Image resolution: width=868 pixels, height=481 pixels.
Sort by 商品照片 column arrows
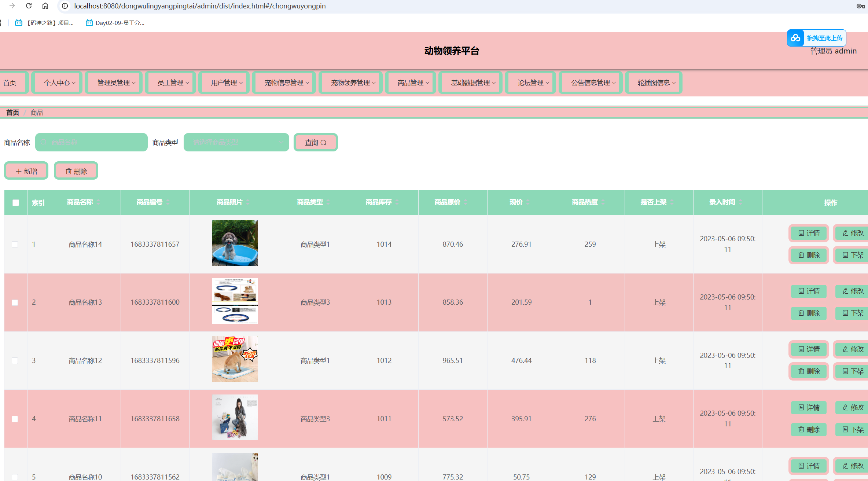click(x=248, y=202)
